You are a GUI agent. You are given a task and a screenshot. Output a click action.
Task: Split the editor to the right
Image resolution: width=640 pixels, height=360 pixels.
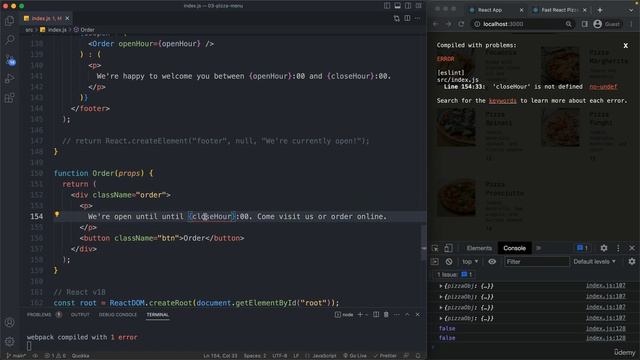click(407, 18)
